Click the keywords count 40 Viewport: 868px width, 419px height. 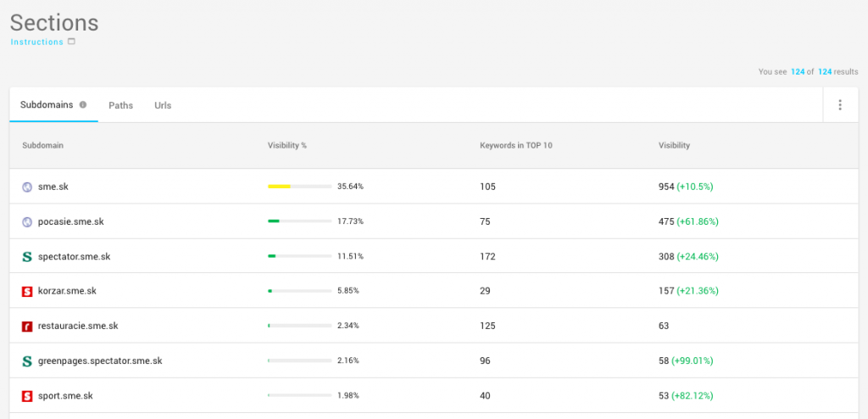coord(485,396)
